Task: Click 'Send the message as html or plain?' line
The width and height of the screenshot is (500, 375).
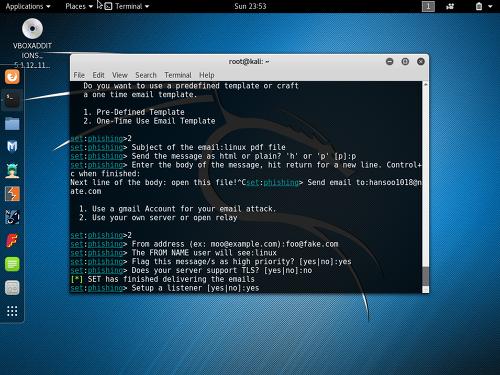Action: 213,156
